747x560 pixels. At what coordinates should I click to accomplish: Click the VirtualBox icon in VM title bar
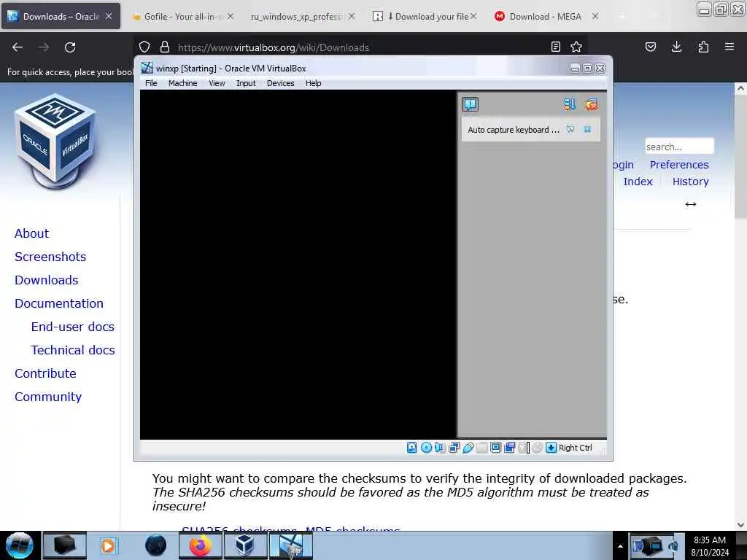point(147,68)
